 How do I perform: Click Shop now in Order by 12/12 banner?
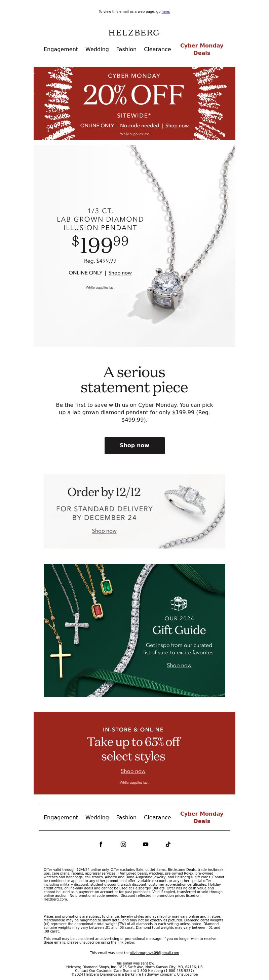104,531
